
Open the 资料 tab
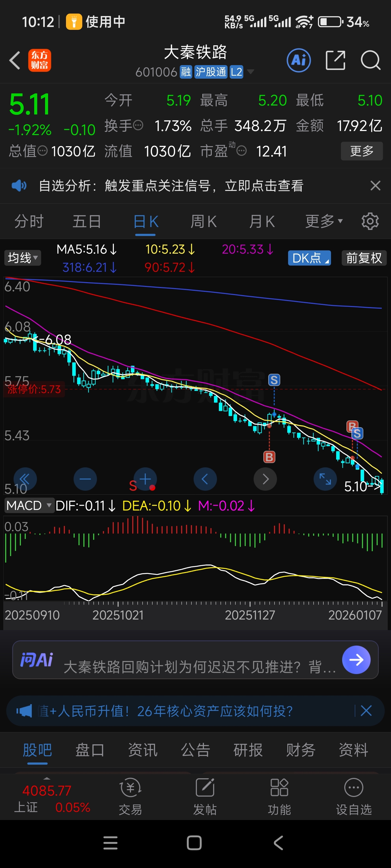click(x=353, y=750)
